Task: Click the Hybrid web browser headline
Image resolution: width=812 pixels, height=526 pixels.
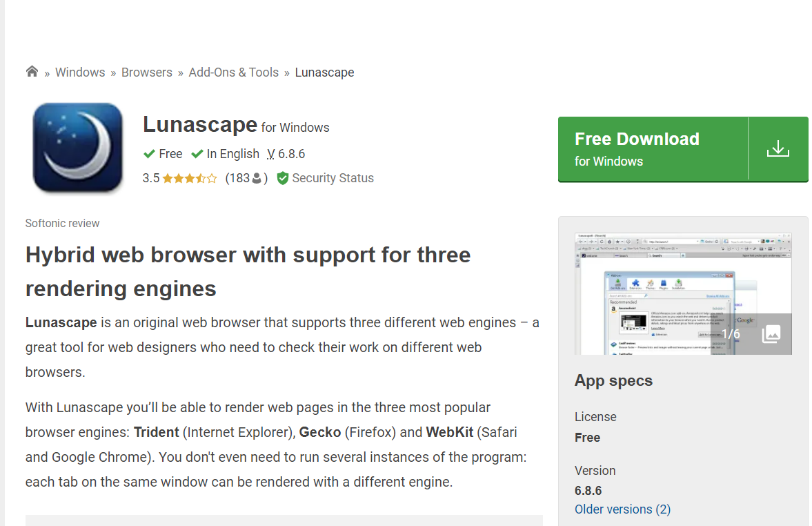Action: click(248, 271)
